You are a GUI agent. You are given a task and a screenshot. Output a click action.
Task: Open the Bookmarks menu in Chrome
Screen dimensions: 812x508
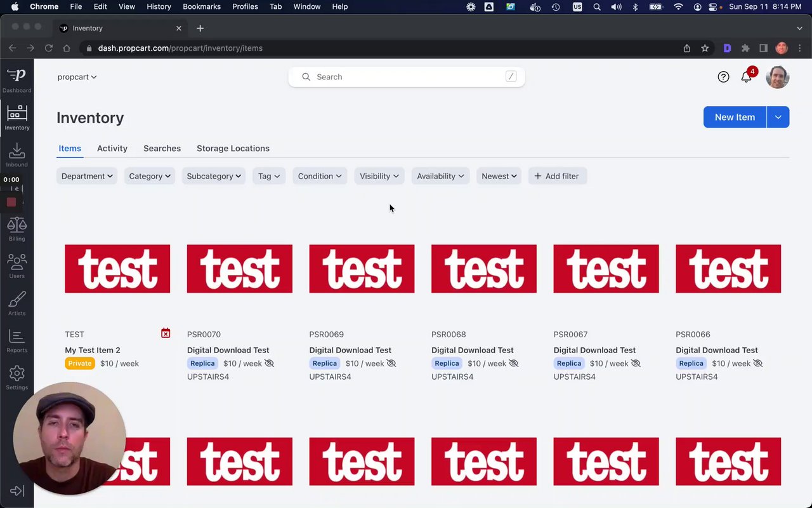(202, 7)
